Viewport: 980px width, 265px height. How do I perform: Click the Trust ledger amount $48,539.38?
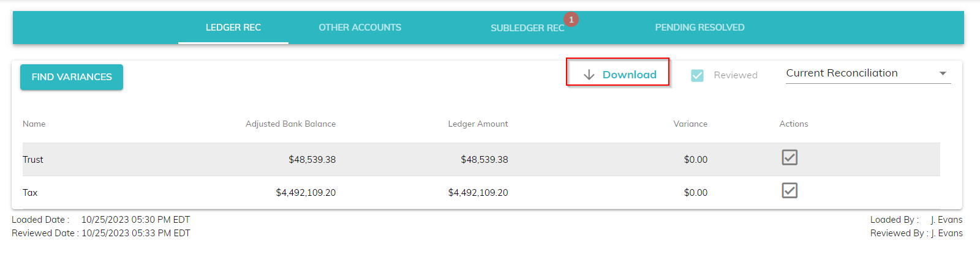(484, 160)
